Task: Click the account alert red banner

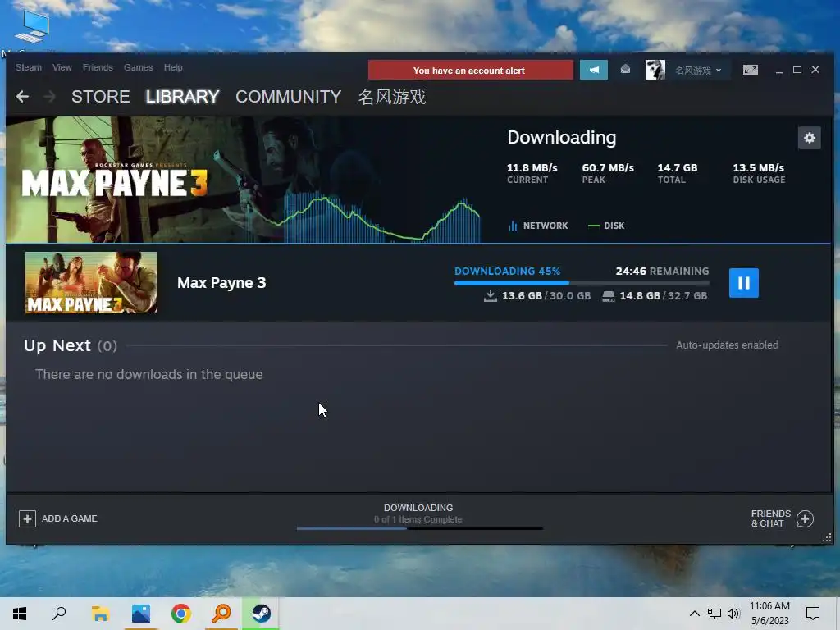Action: [x=470, y=71]
